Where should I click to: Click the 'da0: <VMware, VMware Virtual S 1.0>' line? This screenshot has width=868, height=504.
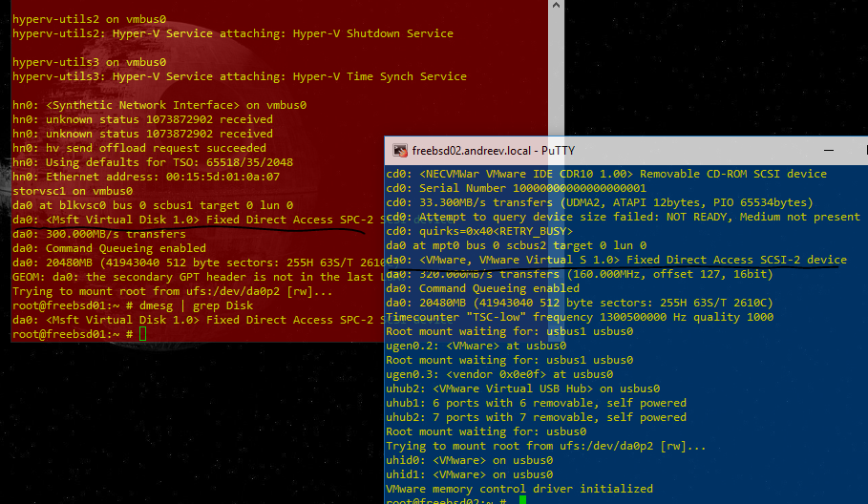click(616, 260)
